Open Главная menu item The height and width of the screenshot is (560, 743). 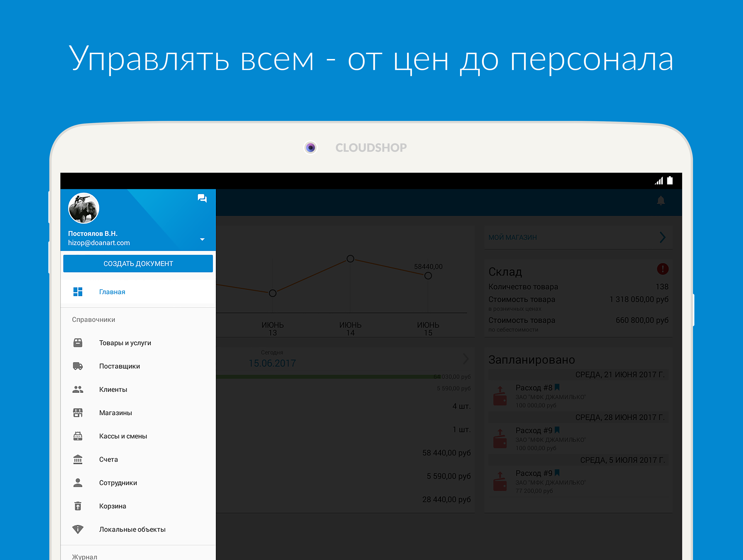coord(138,292)
